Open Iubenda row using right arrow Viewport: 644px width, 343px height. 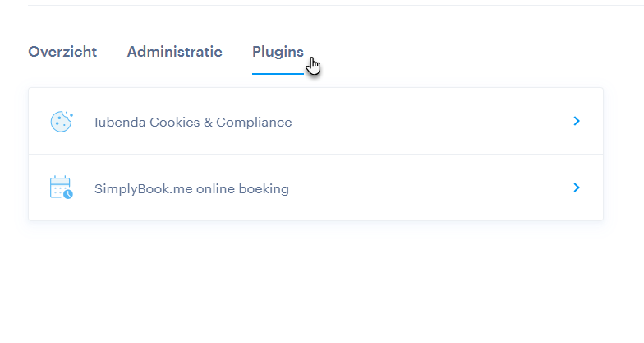tap(577, 121)
